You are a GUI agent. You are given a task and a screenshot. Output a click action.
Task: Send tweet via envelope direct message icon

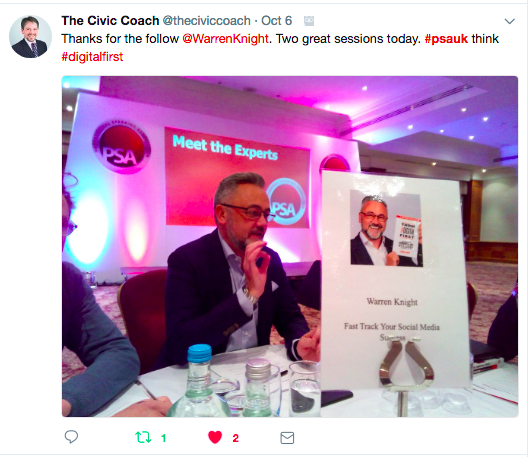pos(287,438)
